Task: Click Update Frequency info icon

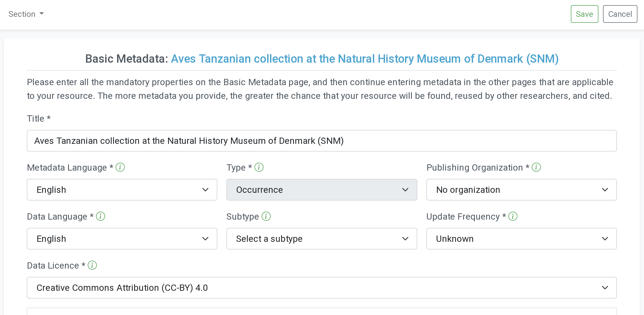Action: pyautogui.click(x=513, y=216)
